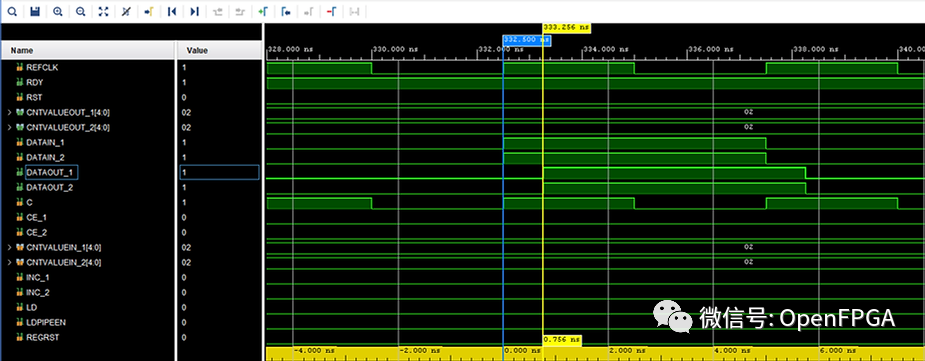Click the 334.000 ns ruler tick label
Viewport: 925px width, 361px height.
(x=607, y=49)
